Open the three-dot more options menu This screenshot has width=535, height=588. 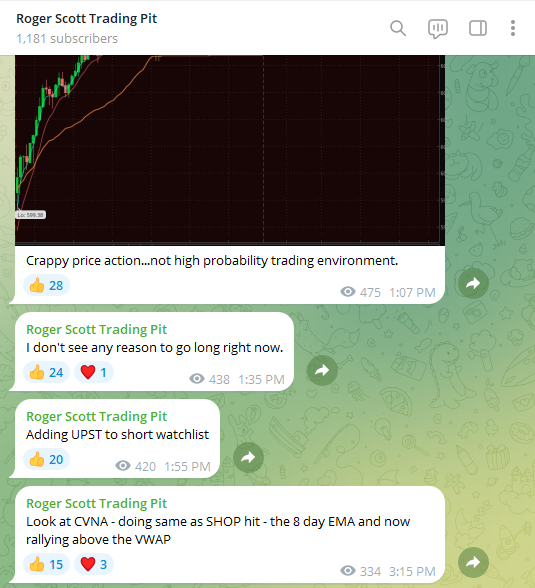tap(513, 28)
